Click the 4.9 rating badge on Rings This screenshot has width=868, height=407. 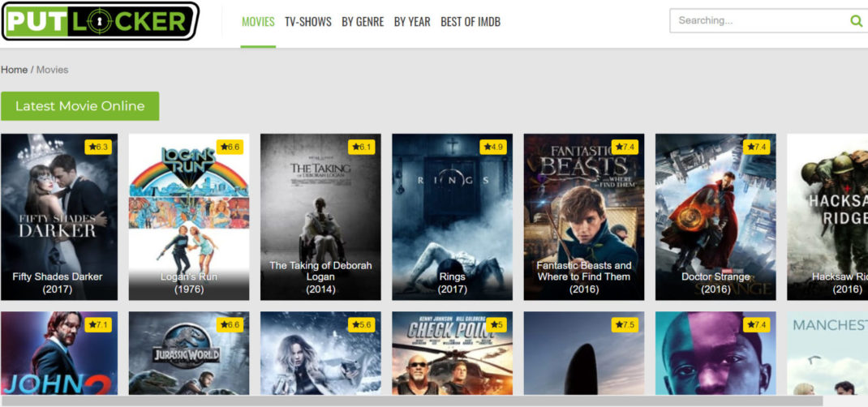[x=493, y=147]
